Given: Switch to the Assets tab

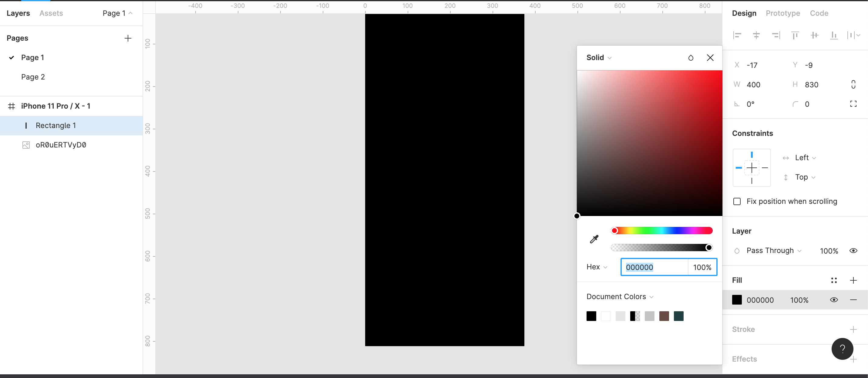Looking at the screenshot, I should tap(51, 13).
